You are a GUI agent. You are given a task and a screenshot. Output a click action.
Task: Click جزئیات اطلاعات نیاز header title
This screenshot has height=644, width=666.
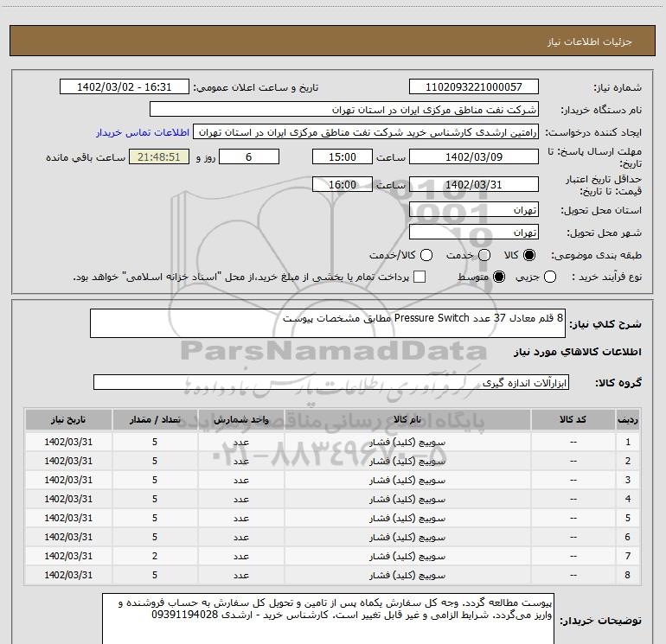click(590, 41)
